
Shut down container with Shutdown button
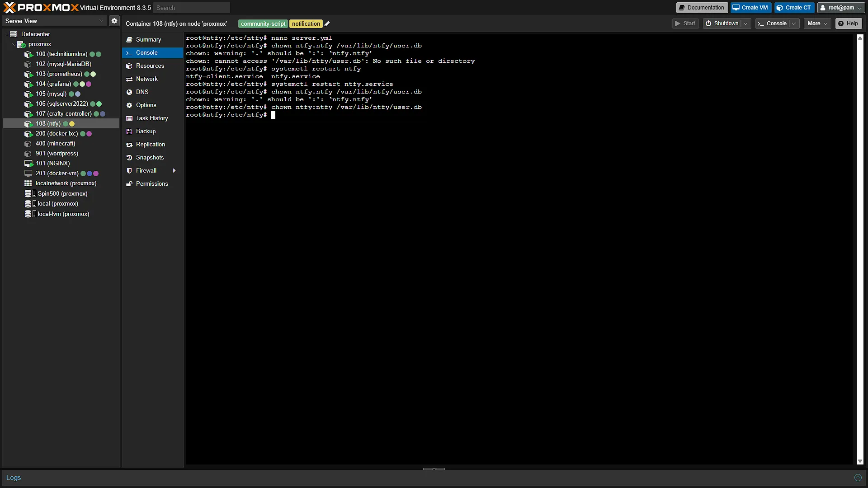point(722,23)
